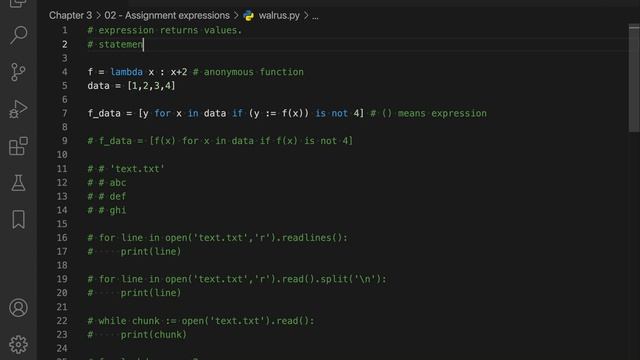This screenshot has height=360, width=640.
Task: Click the "# # 'text.txt'" comment
Action: (126, 169)
